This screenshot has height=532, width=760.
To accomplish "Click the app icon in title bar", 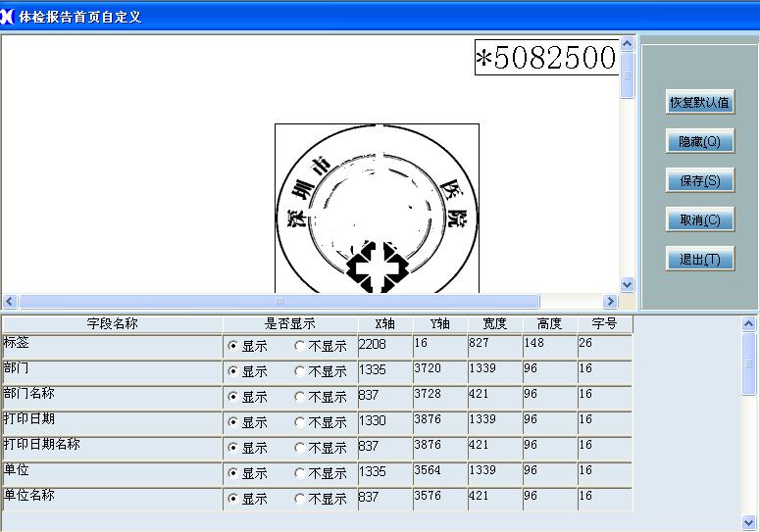I will (9, 17).
